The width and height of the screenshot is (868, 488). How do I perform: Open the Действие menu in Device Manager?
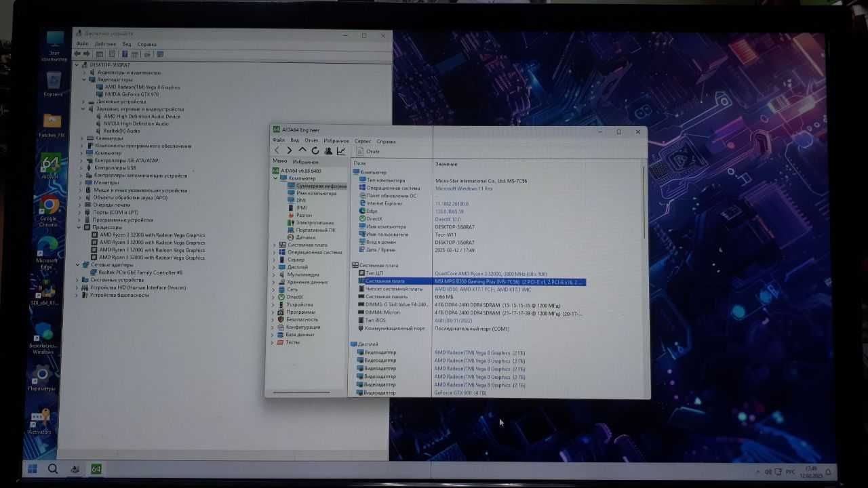click(x=105, y=44)
